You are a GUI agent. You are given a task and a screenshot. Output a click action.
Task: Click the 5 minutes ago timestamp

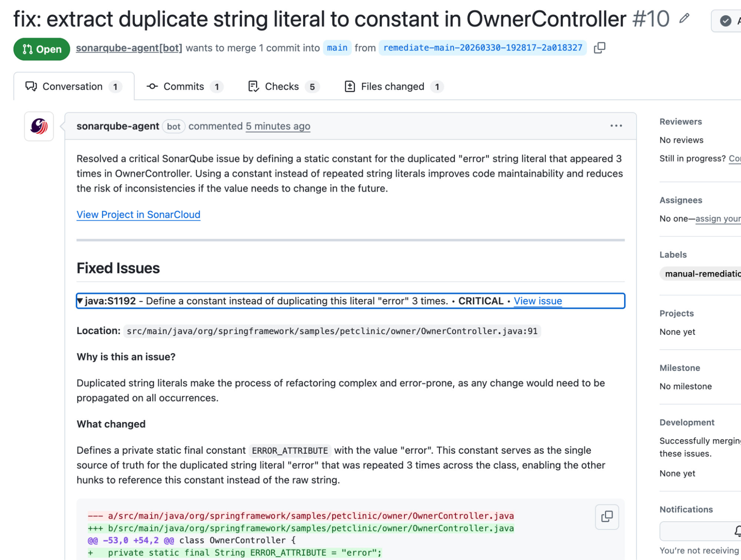(278, 126)
